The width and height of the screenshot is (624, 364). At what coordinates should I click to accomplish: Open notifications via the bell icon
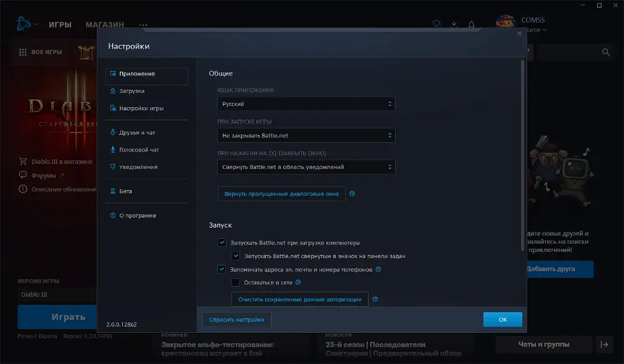coord(471,24)
